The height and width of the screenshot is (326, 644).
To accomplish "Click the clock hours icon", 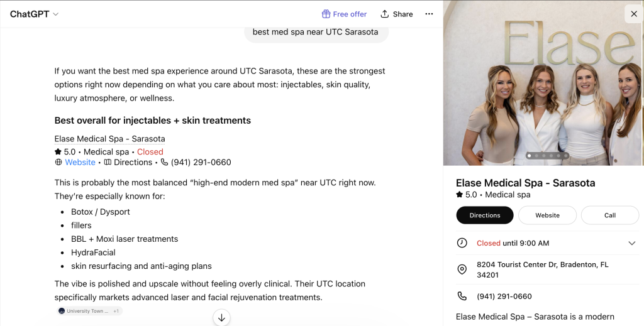I will [x=462, y=242].
